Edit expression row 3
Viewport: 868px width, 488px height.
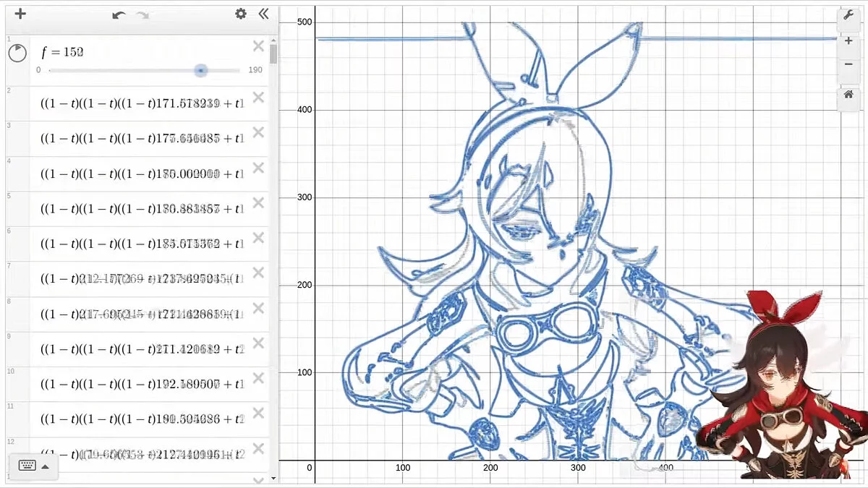pos(142,139)
